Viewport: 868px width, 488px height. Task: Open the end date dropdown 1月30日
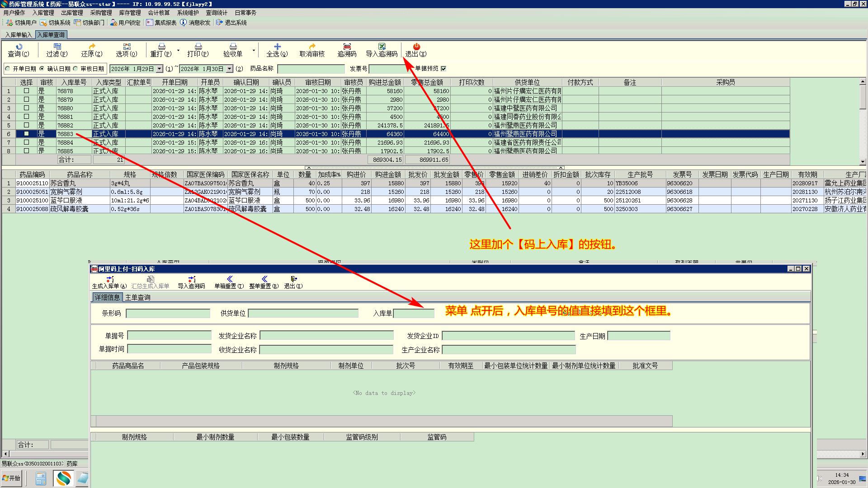tap(230, 69)
